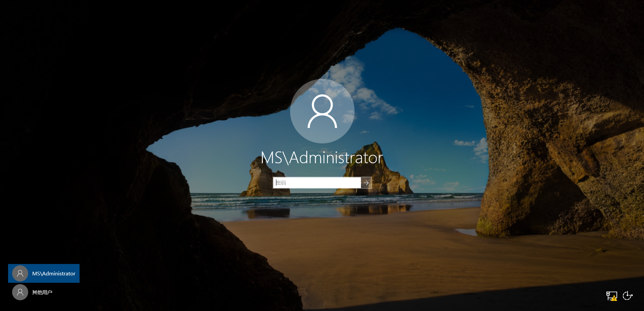This screenshot has width=644, height=311.
Task: Click the password submit arrow icon
Action: (366, 183)
